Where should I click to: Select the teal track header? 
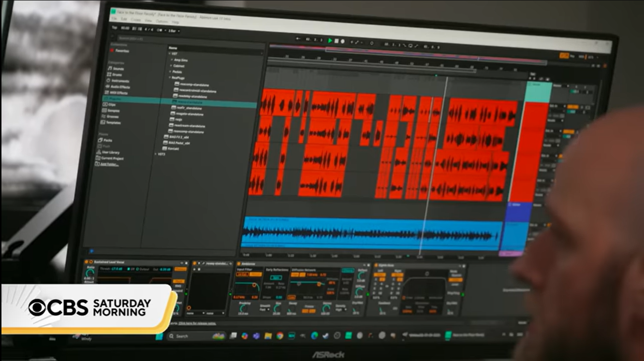coord(538,92)
